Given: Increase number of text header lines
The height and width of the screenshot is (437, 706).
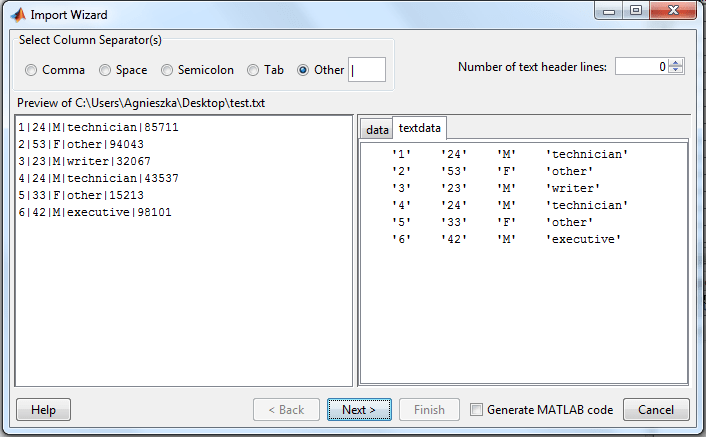Looking at the screenshot, I should pos(676,63).
